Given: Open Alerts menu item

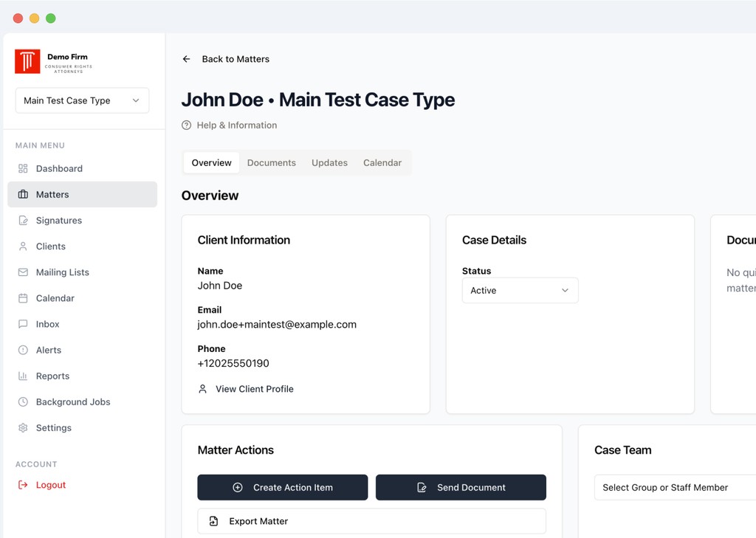Looking at the screenshot, I should (83, 350).
